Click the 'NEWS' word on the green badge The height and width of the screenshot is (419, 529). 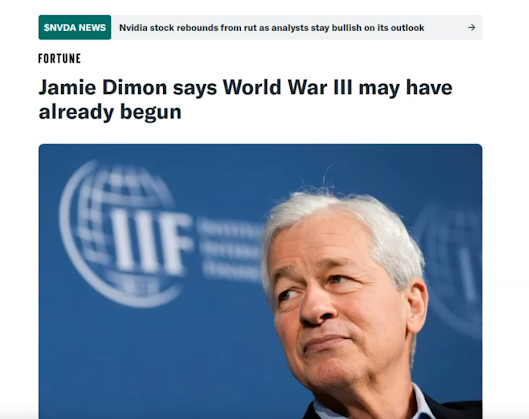92,27
